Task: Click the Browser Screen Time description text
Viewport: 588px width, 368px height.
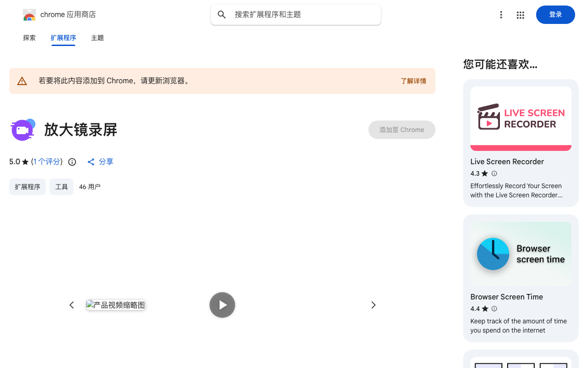Action: pos(519,326)
